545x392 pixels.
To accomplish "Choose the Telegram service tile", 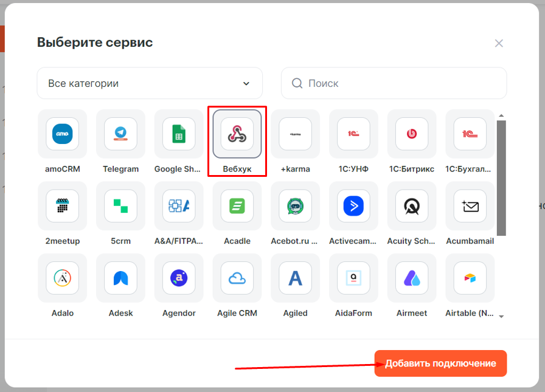I will pyautogui.click(x=120, y=134).
